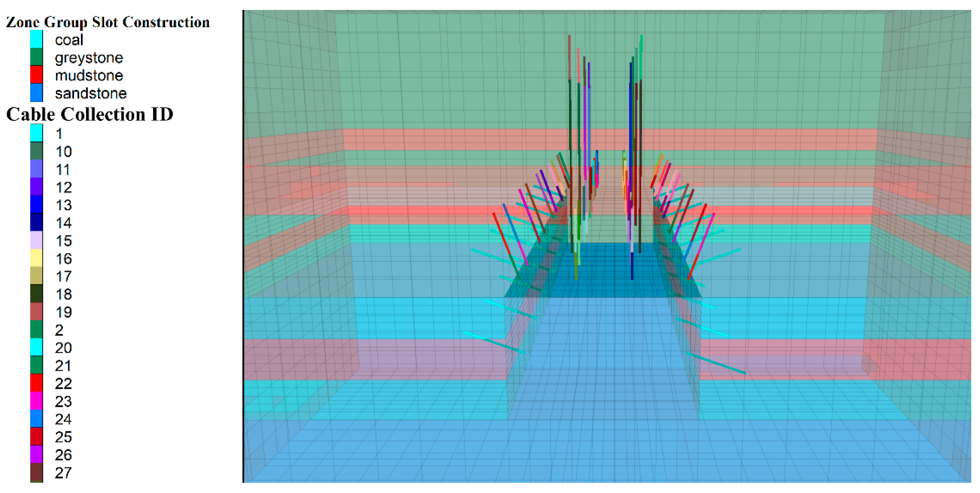
Task: Click the Cable Collection 1 cyan swatch
Action: (36, 134)
